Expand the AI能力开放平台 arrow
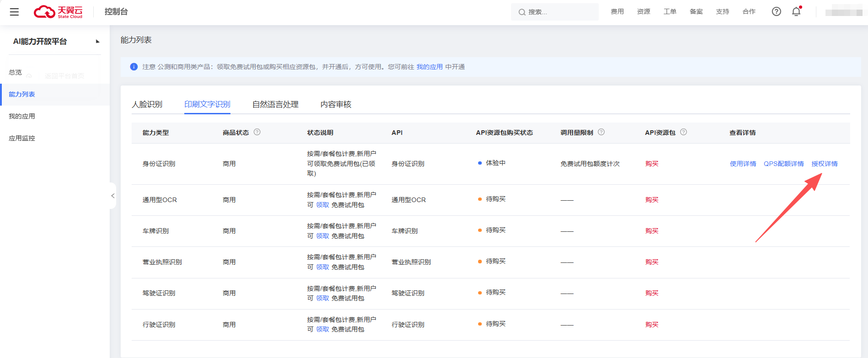This screenshot has width=868, height=358. click(x=97, y=42)
